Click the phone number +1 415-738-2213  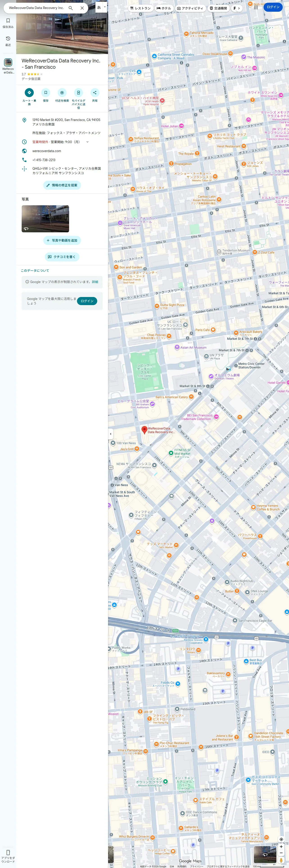(x=44, y=160)
